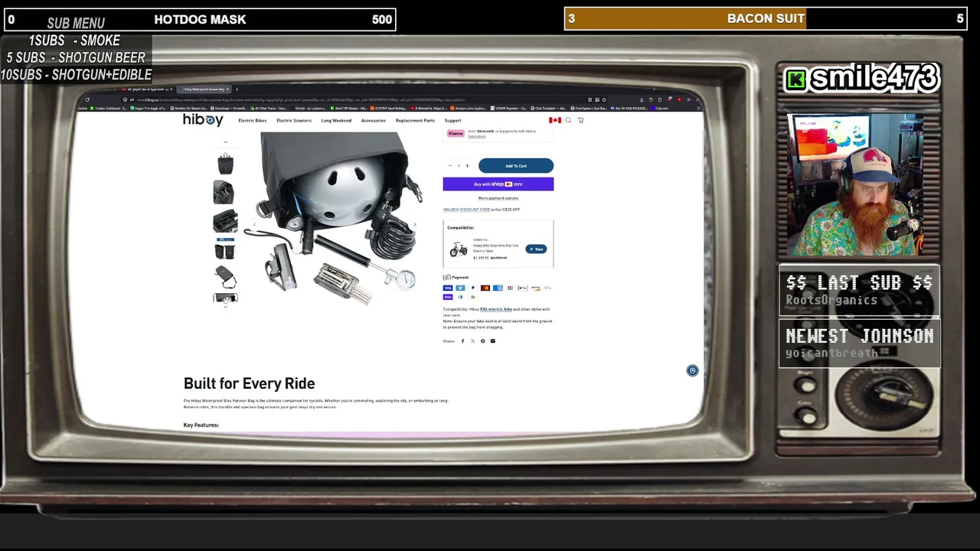
Task: Click the Built for Every Ride heading
Action: (249, 383)
